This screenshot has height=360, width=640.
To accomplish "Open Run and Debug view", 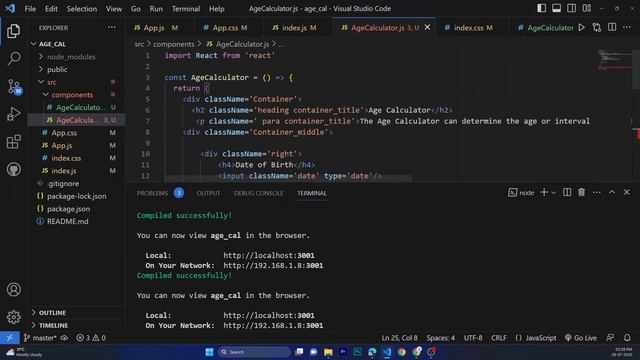I will (x=13, y=114).
